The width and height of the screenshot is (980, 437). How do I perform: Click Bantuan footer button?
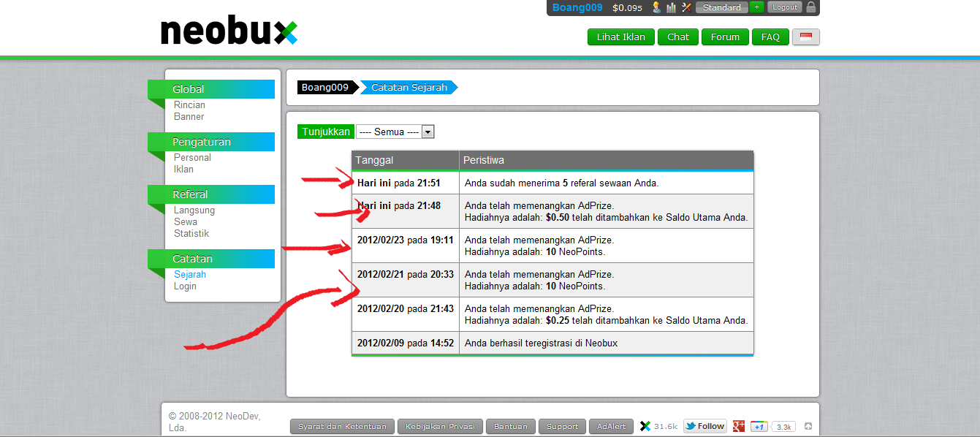point(511,427)
